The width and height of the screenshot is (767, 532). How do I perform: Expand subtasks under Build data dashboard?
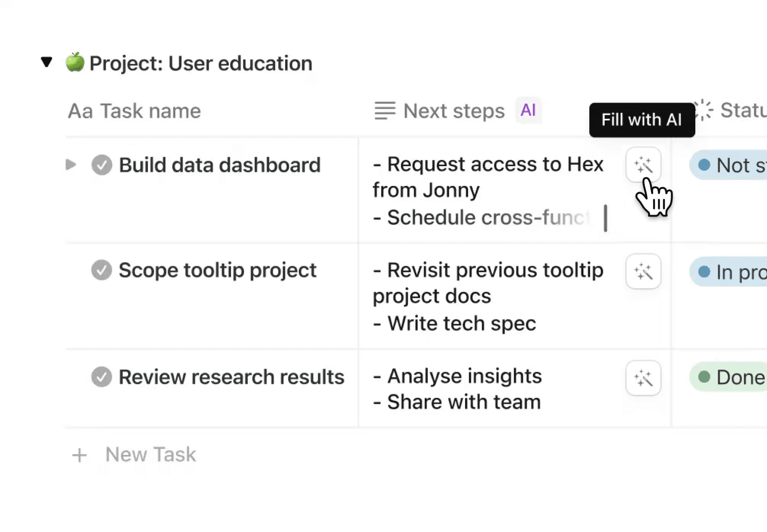pos(71,165)
